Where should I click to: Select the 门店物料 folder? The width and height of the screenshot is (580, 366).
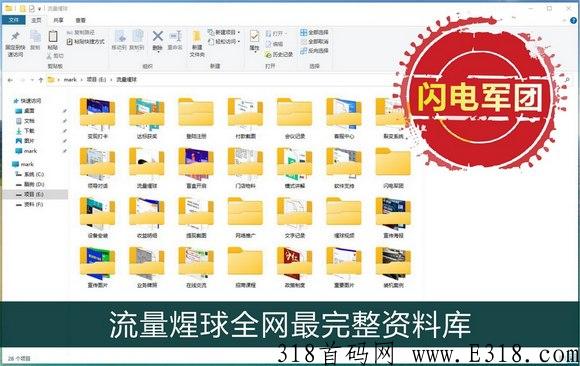click(245, 168)
